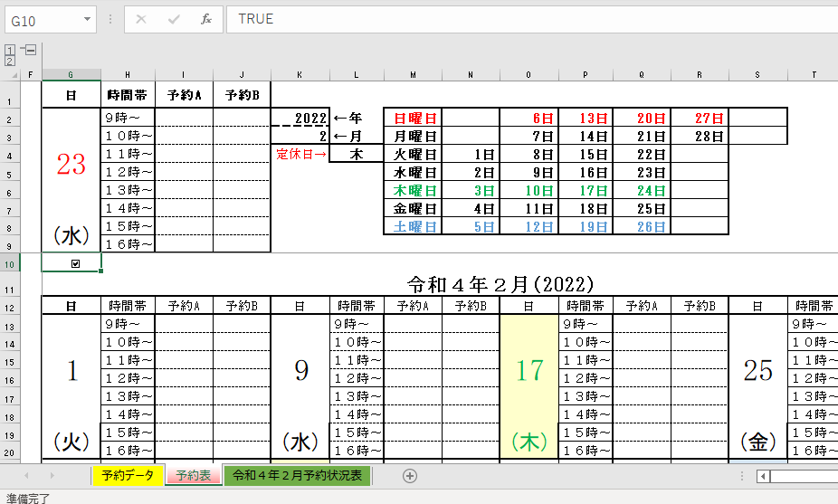The image size is (838, 504).
Task: Switch to the 予約表 sheet tab
Action: click(194, 475)
